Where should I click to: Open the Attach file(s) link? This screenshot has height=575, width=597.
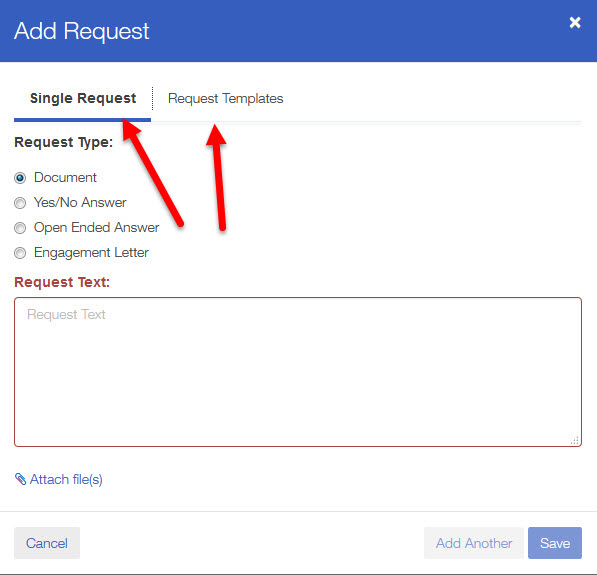[x=66, y=479]
